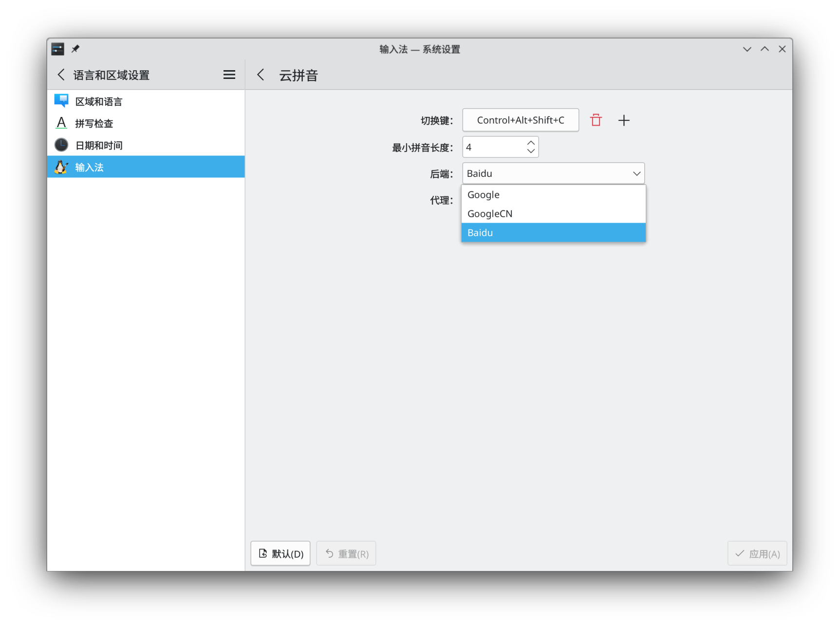This screenshot has height=627, width=840.
Task: Open the hamburger menu beside 语言和区域设置
Action: pos(229,74)
